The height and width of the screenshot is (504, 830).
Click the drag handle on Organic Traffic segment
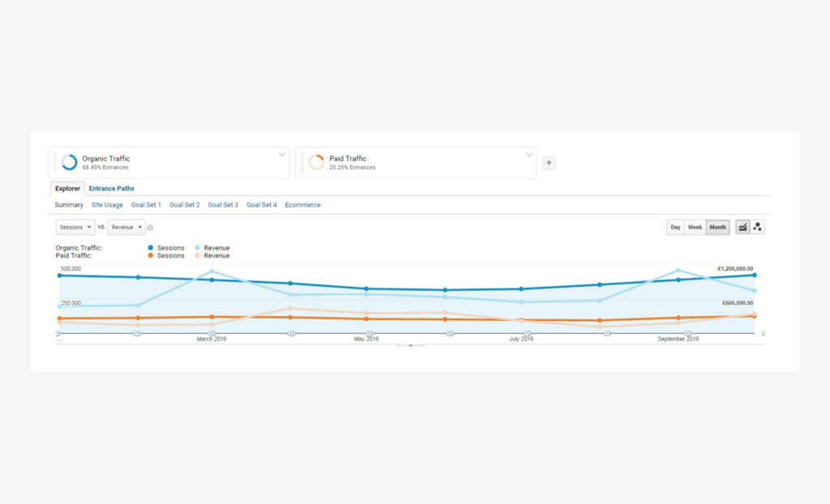pos(55,163)
